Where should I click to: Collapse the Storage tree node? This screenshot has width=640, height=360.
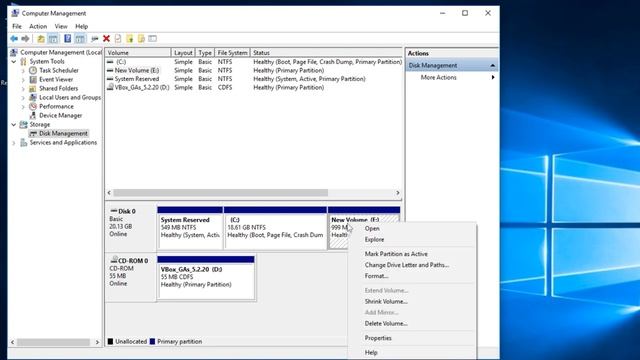pyautogui.click(x=14, y=124)
